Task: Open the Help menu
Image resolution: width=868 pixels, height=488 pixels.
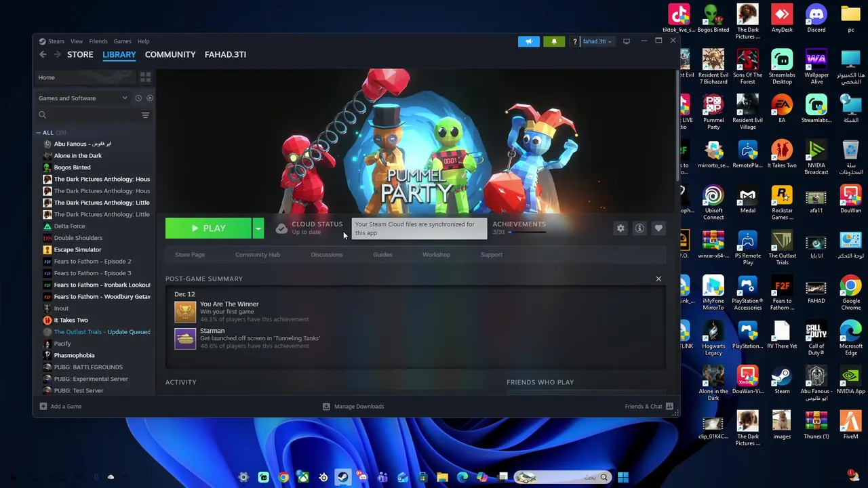Action: [143, 41]
